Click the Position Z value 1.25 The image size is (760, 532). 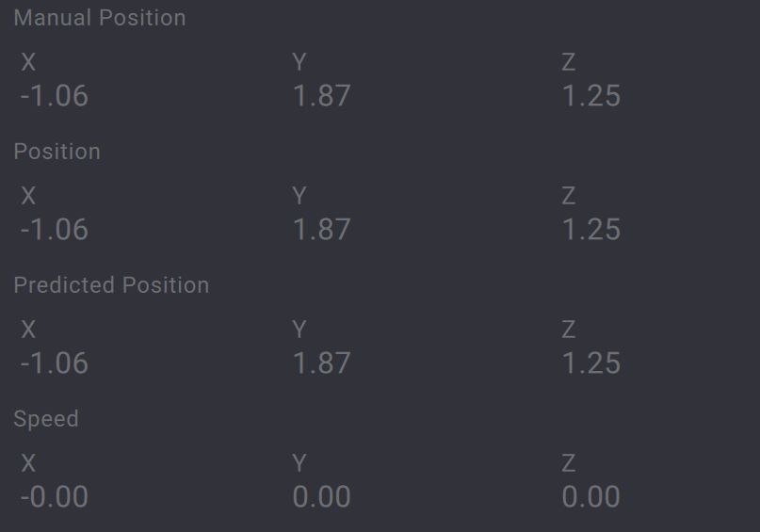point(590,230)
